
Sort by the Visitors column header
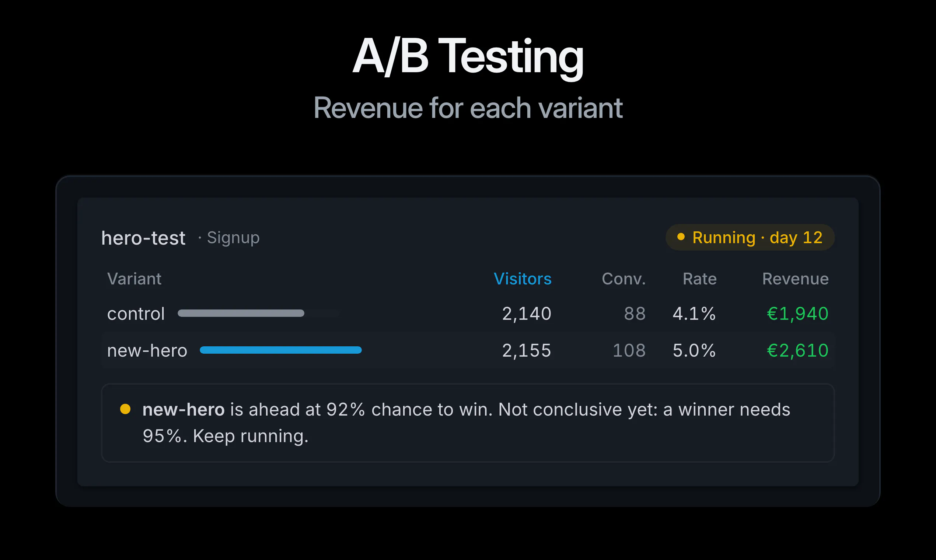pos(522,279)
